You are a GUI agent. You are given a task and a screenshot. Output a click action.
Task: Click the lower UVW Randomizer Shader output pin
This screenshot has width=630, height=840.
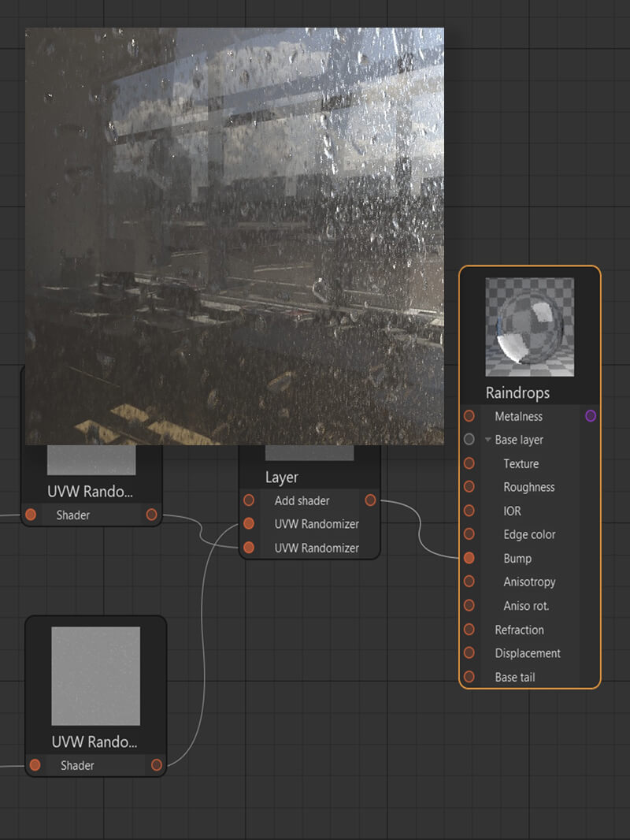157,765
